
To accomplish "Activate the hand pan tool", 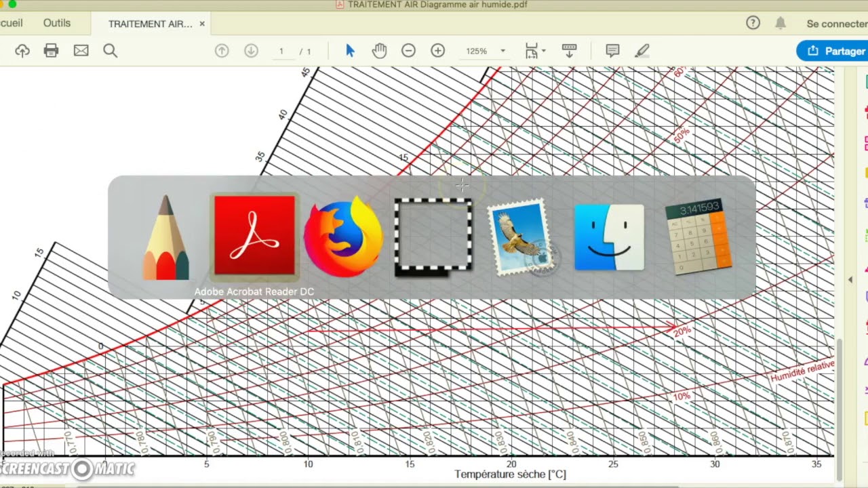I will [379, 51].
